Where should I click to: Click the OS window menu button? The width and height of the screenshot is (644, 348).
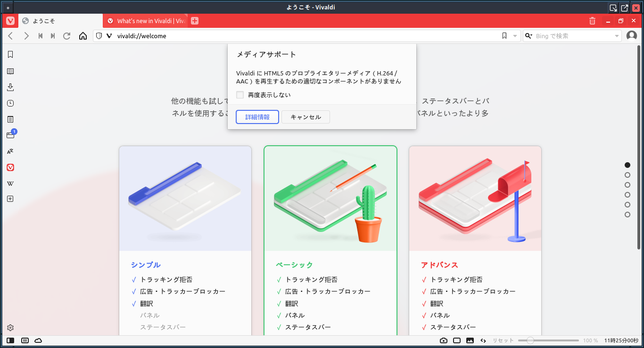pos(8,8)
